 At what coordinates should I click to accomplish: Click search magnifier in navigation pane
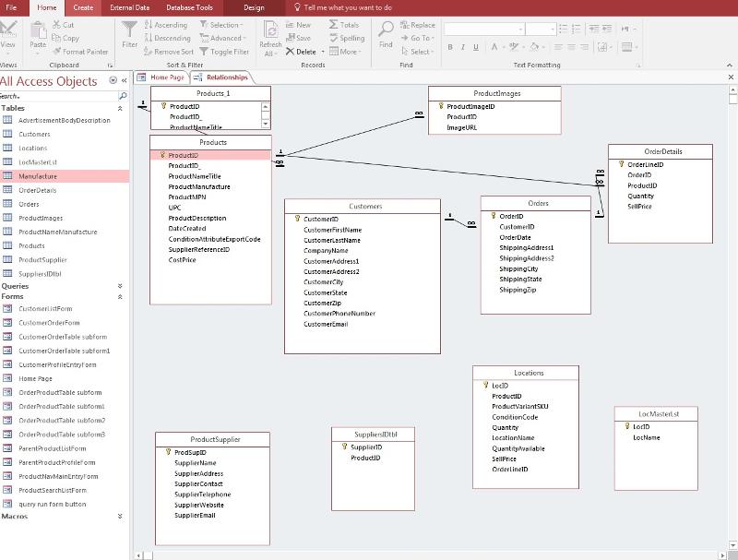(x=123, y=96)
